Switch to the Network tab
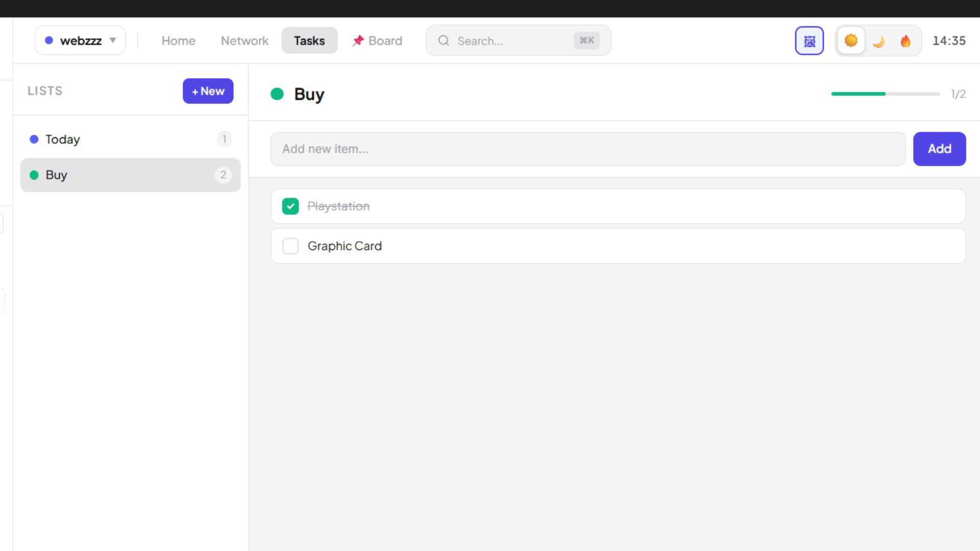The width and height of the screenshot is (980, 551). pos(244,40)
